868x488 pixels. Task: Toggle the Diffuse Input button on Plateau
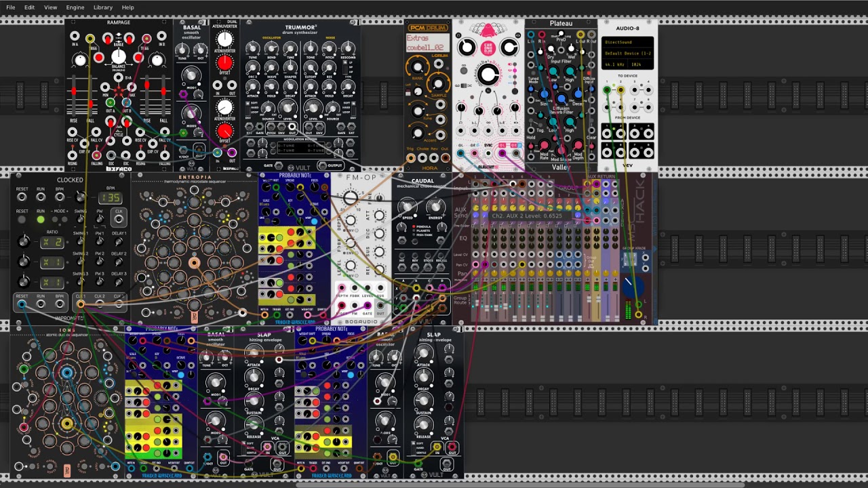(x=590, y=72)
